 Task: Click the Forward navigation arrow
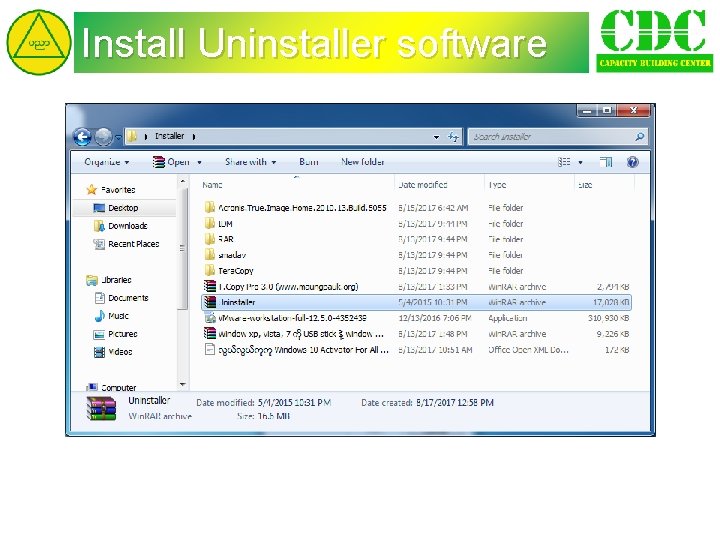(x=103, y=136)
